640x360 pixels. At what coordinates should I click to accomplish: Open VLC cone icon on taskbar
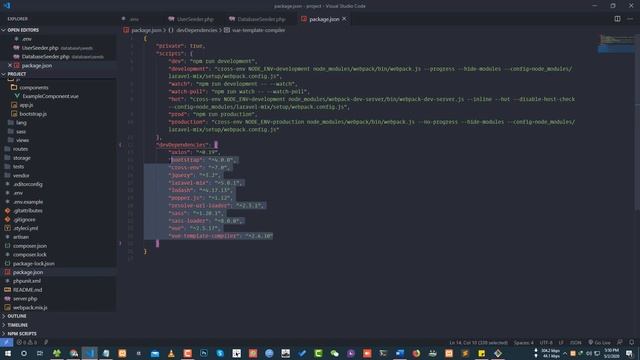(x=171, y=353)
